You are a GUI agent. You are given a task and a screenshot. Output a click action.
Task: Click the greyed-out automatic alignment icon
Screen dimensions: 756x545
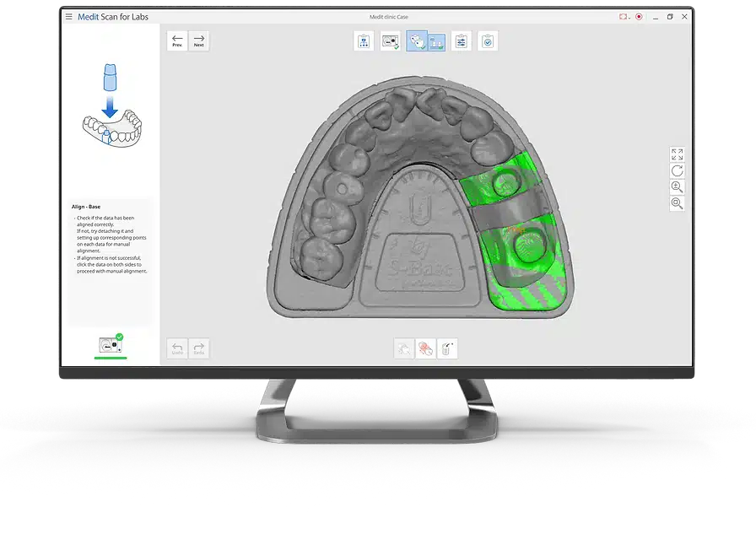[x=404, y=348]
